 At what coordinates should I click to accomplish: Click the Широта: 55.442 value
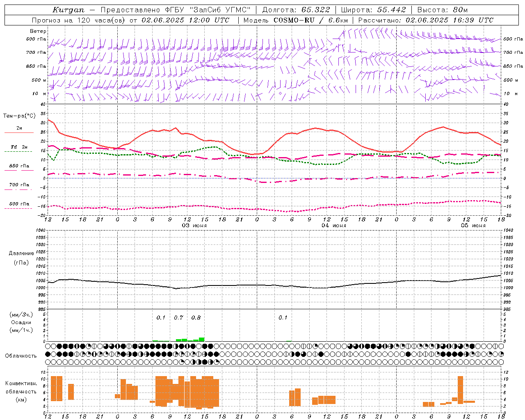click(x=373, y=10)
